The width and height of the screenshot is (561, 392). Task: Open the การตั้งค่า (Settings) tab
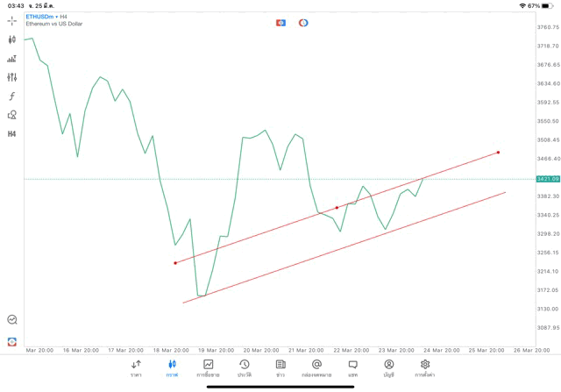tap(425, 367)
